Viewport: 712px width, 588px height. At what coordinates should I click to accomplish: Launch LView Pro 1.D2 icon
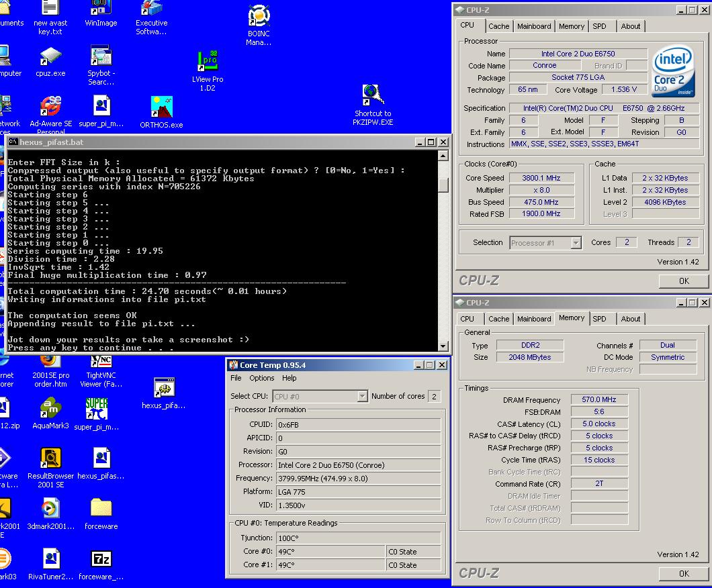208,71
